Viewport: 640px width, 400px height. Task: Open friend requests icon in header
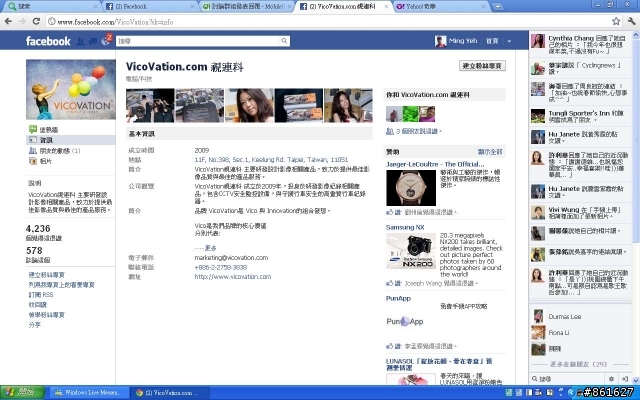(80, 41)
